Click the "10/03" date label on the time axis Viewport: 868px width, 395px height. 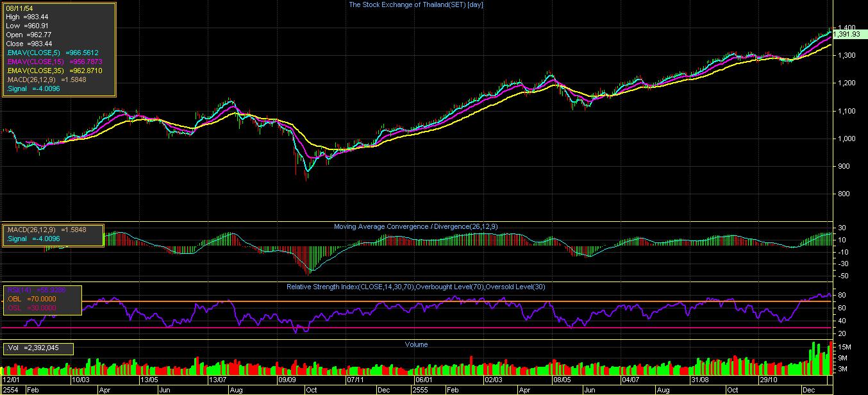(x=80, y=380)
